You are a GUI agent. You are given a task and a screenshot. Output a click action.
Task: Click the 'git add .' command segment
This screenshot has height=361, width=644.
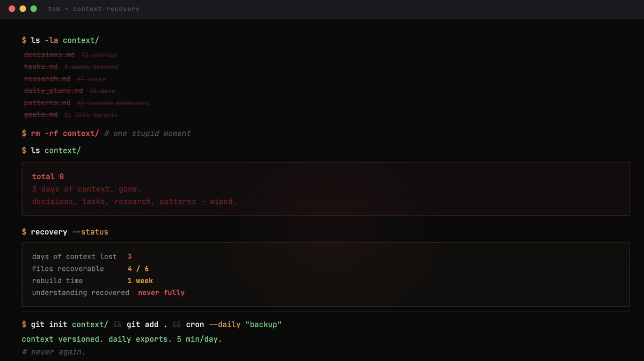pos(147,325)
